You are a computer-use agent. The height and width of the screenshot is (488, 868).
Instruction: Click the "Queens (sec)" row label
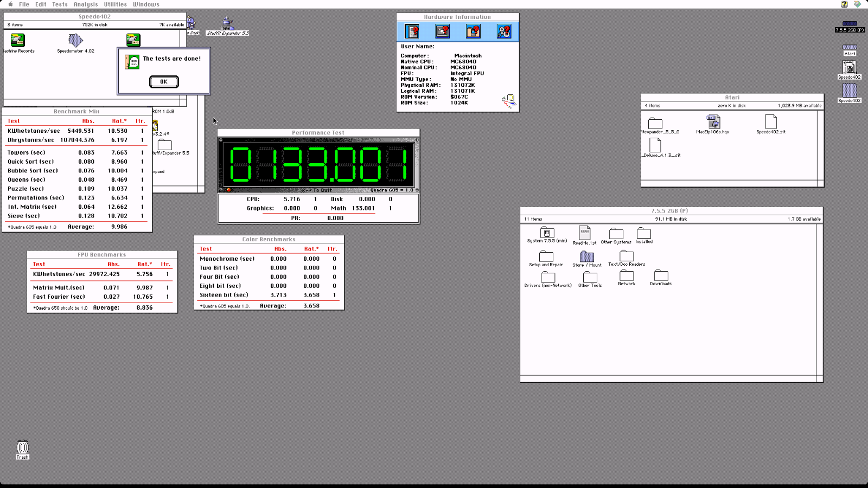pyautogui.click(x=27, y=180)
